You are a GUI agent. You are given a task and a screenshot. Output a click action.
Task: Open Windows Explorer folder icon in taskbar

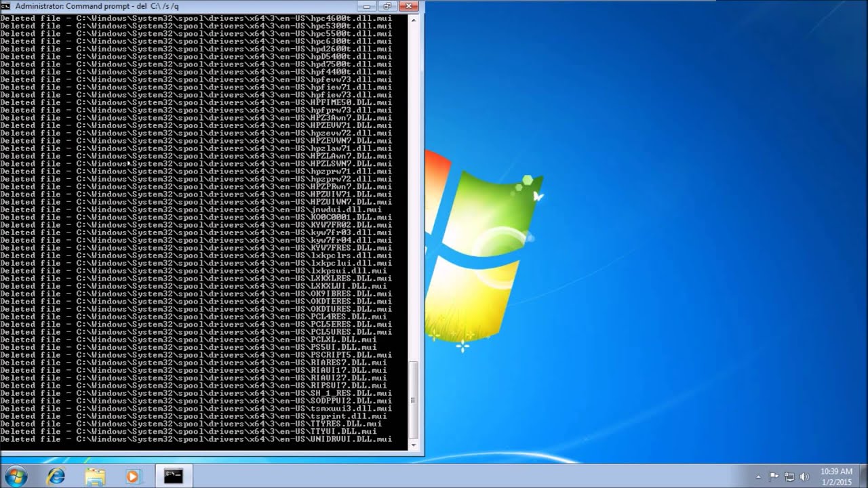pyautogui.click(x=95, y=476)
